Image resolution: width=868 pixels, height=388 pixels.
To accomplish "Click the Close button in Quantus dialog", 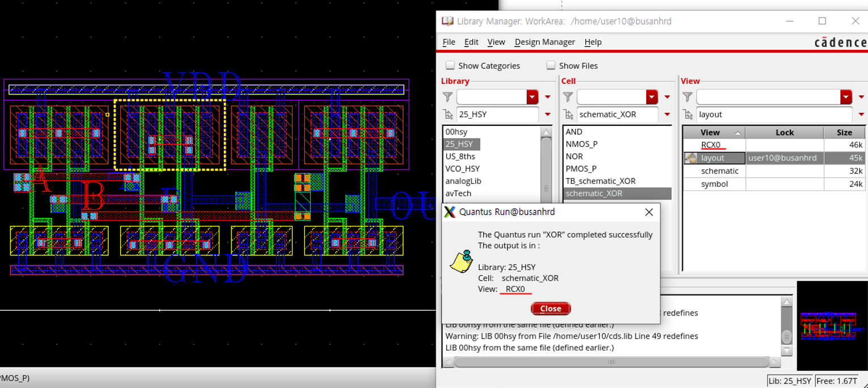I will tap(551, 309).
